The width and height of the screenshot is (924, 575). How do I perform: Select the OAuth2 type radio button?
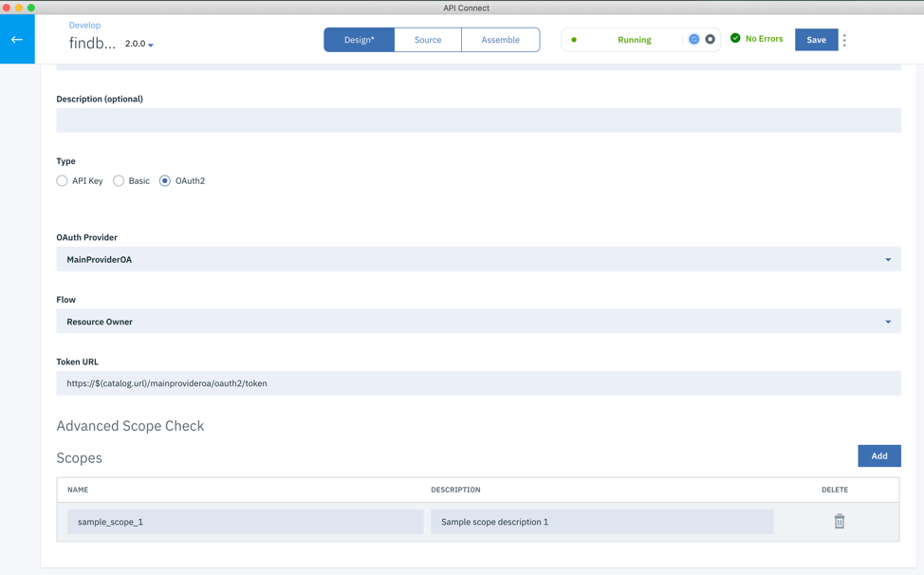point(165,181)
